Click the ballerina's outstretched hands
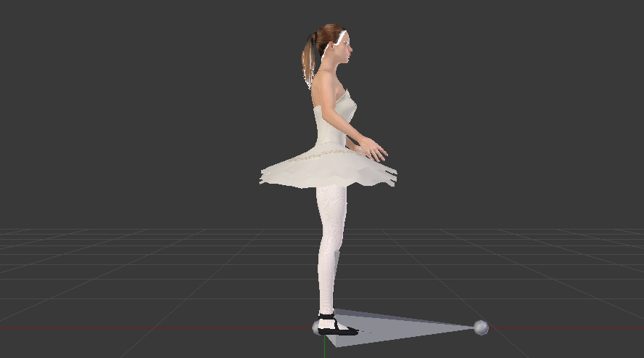 [x=375, y=151]
